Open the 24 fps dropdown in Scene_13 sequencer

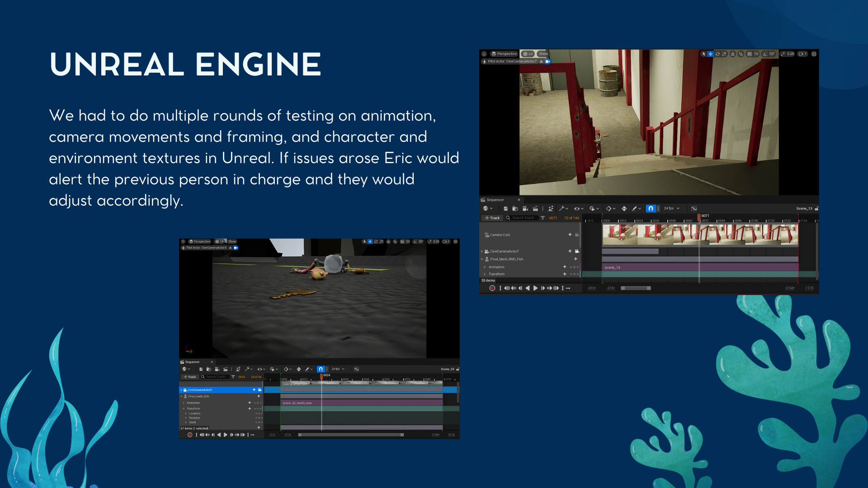point(671,208)
